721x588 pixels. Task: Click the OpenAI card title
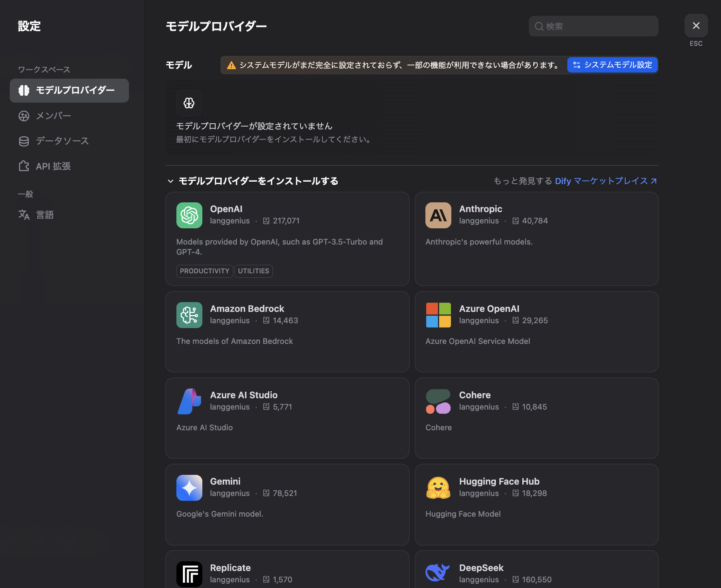tap(226, 209)
